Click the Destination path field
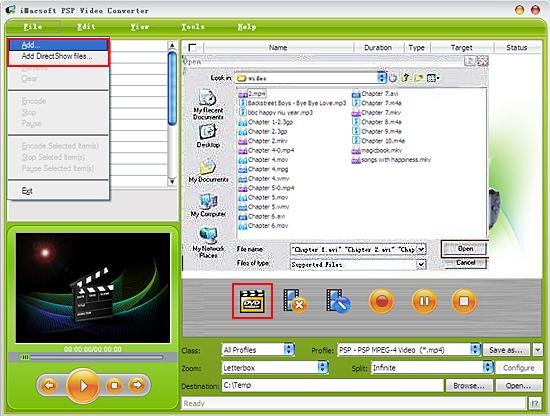Viewport: 550px width, 416px height. click(333, 385)
